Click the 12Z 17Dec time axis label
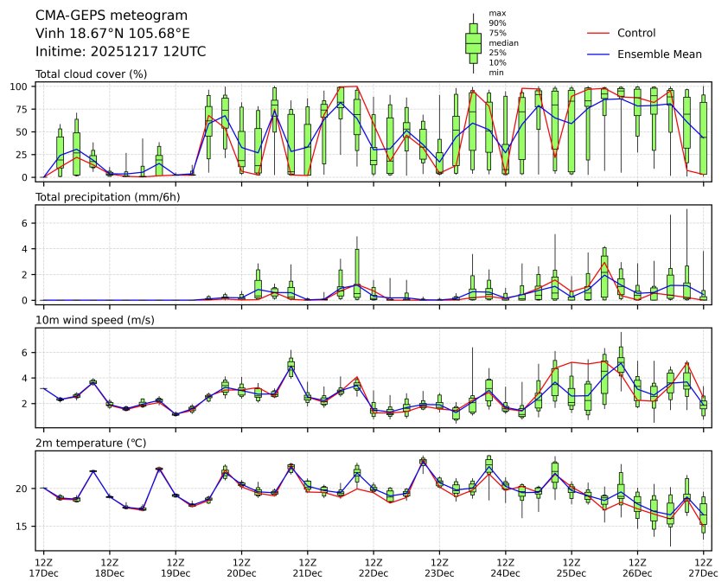The height and width of the screenshot is (588, 728). 43,567
